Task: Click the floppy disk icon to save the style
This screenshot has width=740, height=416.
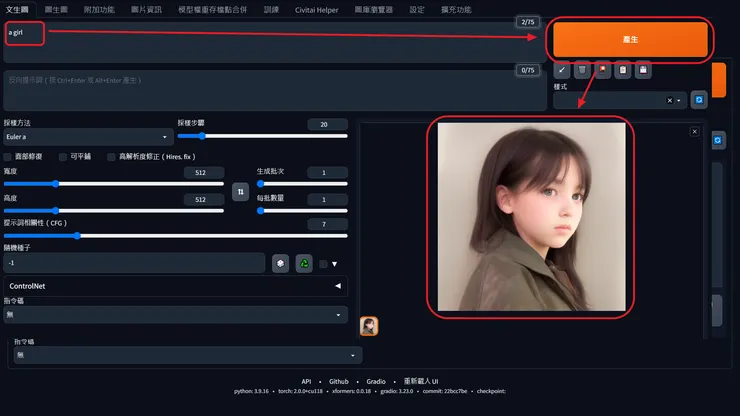Action: click(643, 70)
